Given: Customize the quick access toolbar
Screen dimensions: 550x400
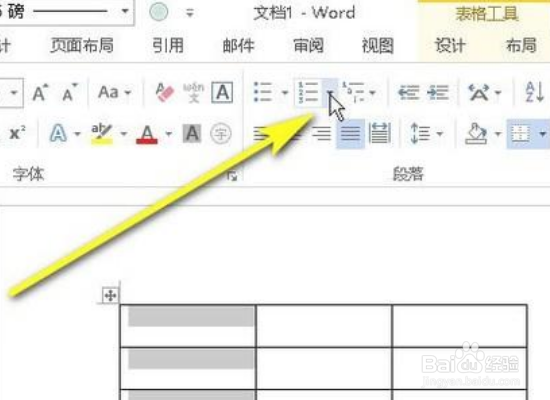Looking at the screenshot, I should click(190, 13).
